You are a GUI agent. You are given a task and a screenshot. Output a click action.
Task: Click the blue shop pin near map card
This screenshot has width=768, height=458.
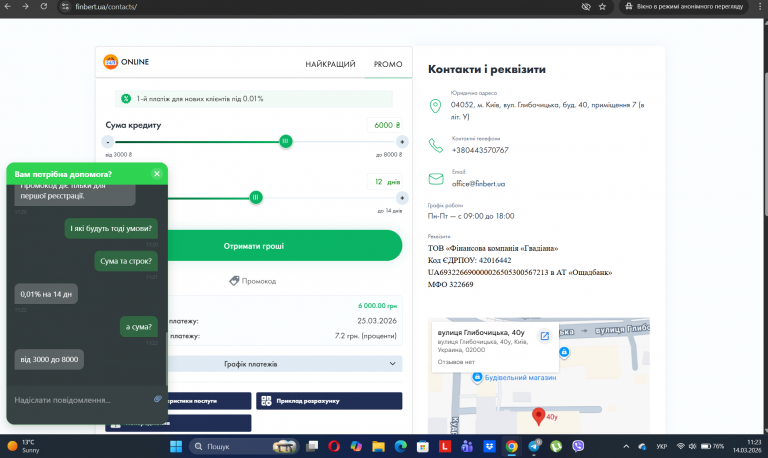[564, 352]
